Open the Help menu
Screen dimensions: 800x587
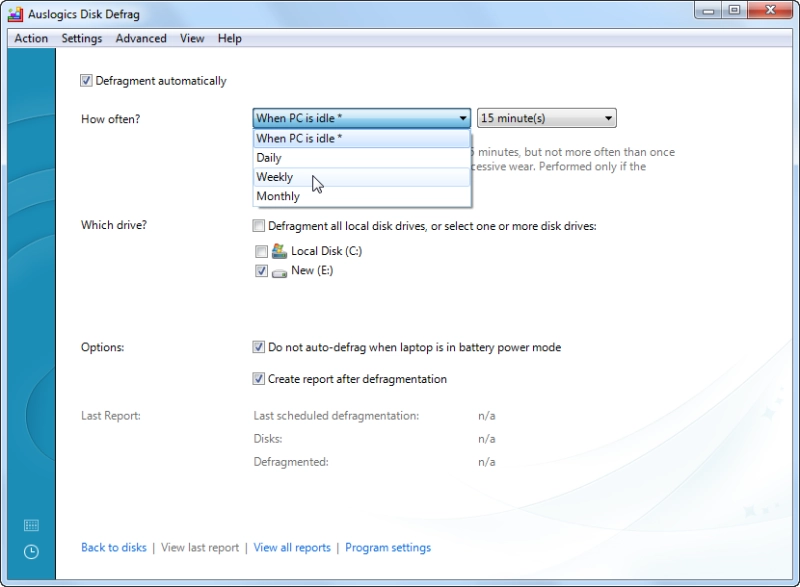pos(230,38)
